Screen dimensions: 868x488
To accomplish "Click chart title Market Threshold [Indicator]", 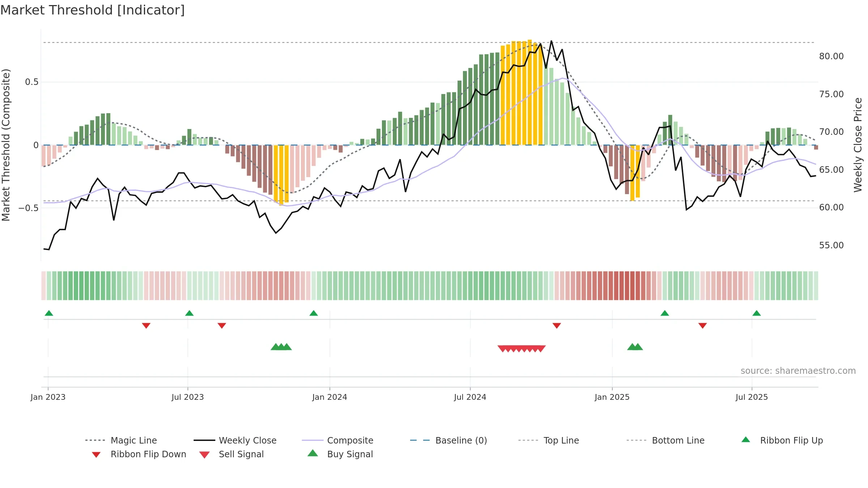I will pyautogui.click(x=93, y=10).
